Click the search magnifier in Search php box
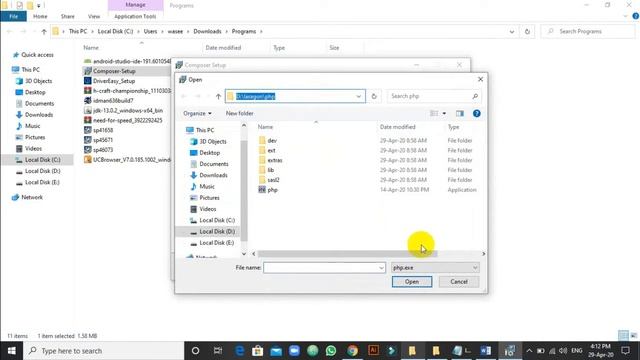This screenshot has height=360, width=640. [475, 96]
